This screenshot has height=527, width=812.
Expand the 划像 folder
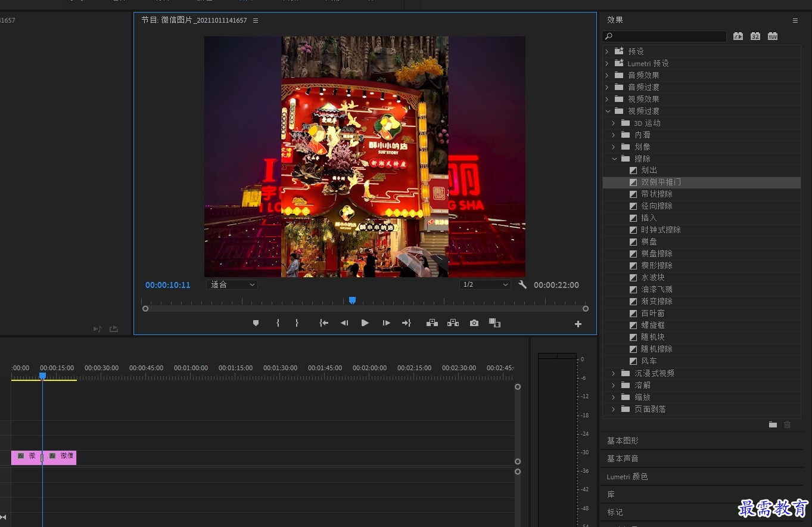(614, 147)
